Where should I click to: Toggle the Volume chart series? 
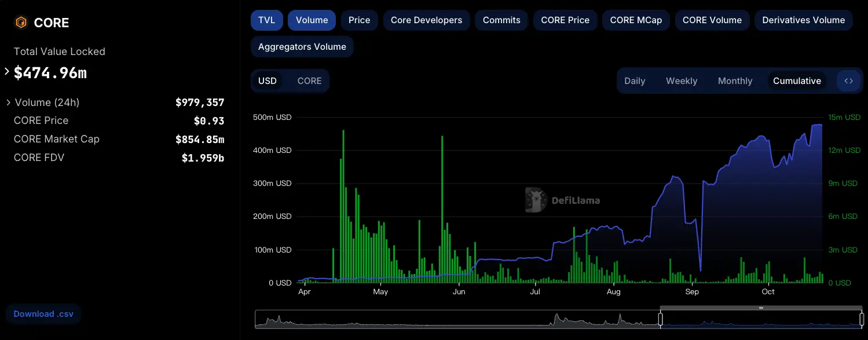(x=312, y=20)
